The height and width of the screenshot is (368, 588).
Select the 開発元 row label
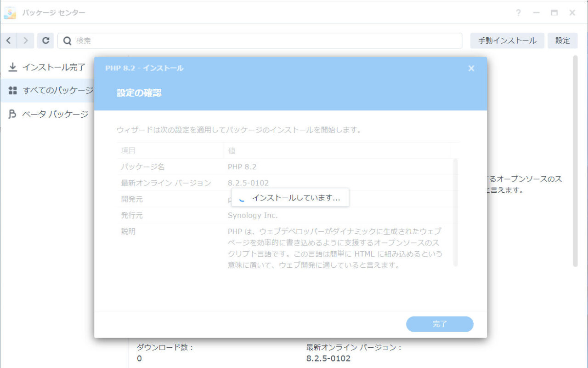[132, 199]
